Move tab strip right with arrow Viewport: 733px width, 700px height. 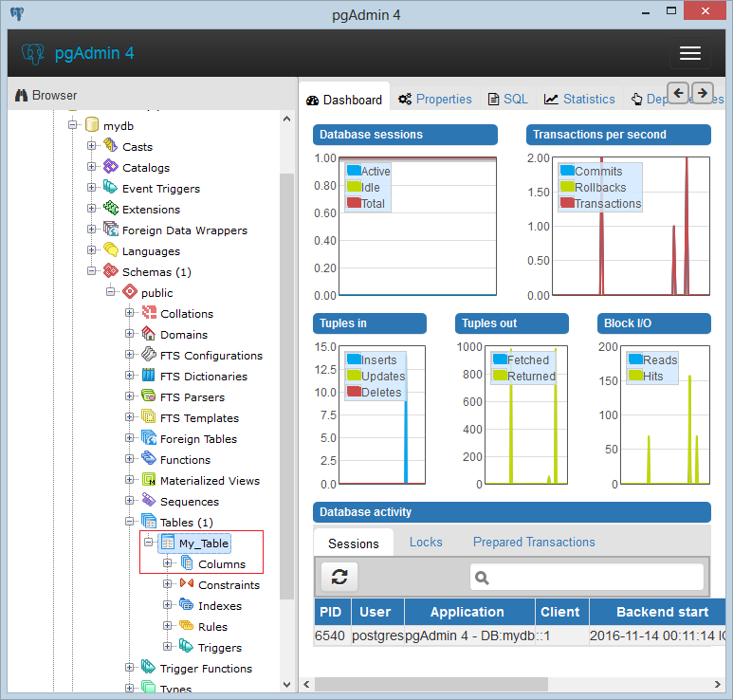tap(702, 93)
